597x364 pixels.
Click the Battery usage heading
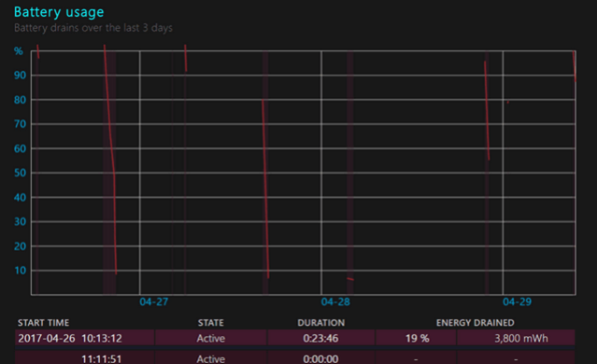point(59,12)
